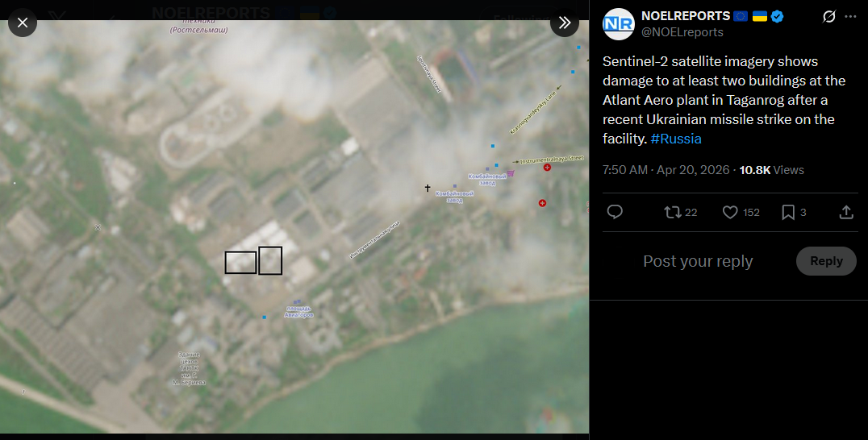
Task: Bookmark the post with 3 bookmarks
Action: [x=793, y=212]
